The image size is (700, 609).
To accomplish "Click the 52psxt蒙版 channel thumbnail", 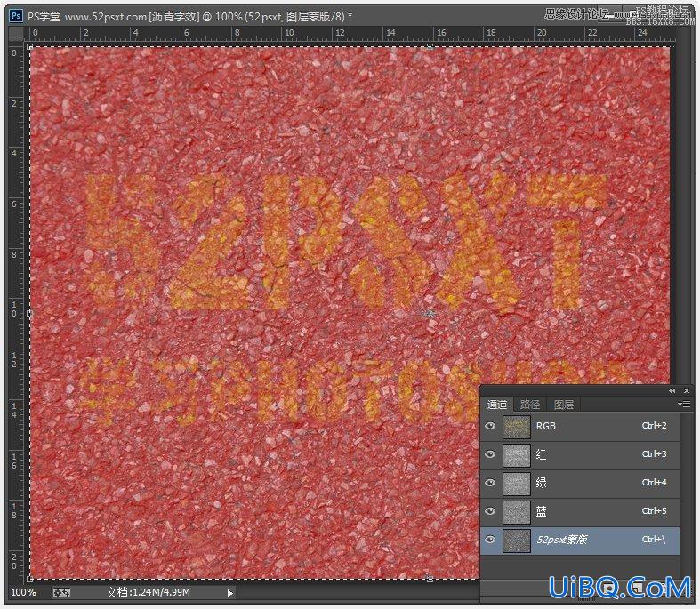I will (x=517, y=541).
